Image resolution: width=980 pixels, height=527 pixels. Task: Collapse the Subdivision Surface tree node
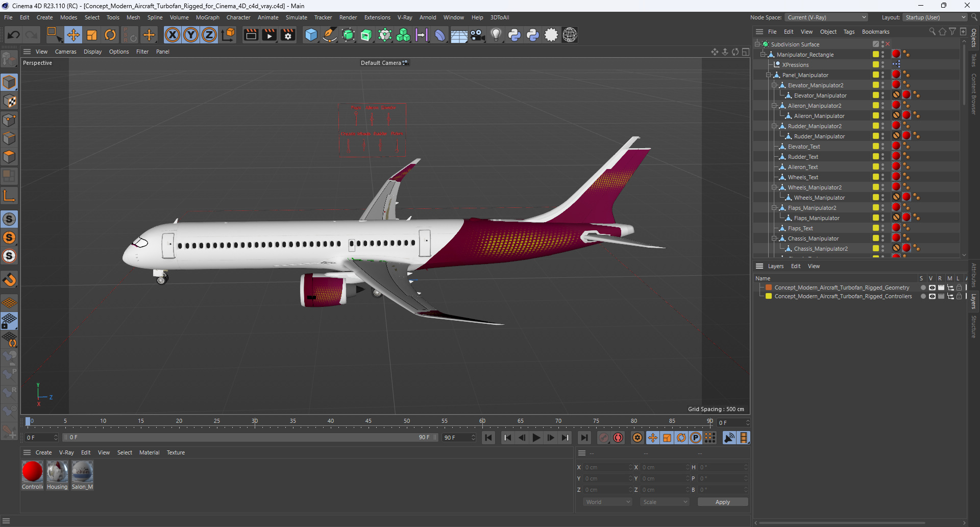[x=758, y=44]
